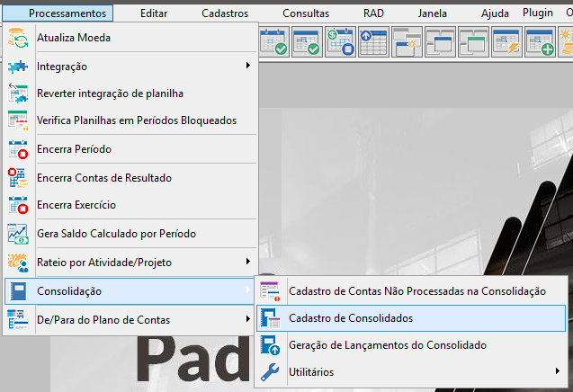Click the Rateio por Atividade/Projeto percent icon
The height and width of the screenshot is (392, 573).
pyautogui.click(x=18, y=263)
